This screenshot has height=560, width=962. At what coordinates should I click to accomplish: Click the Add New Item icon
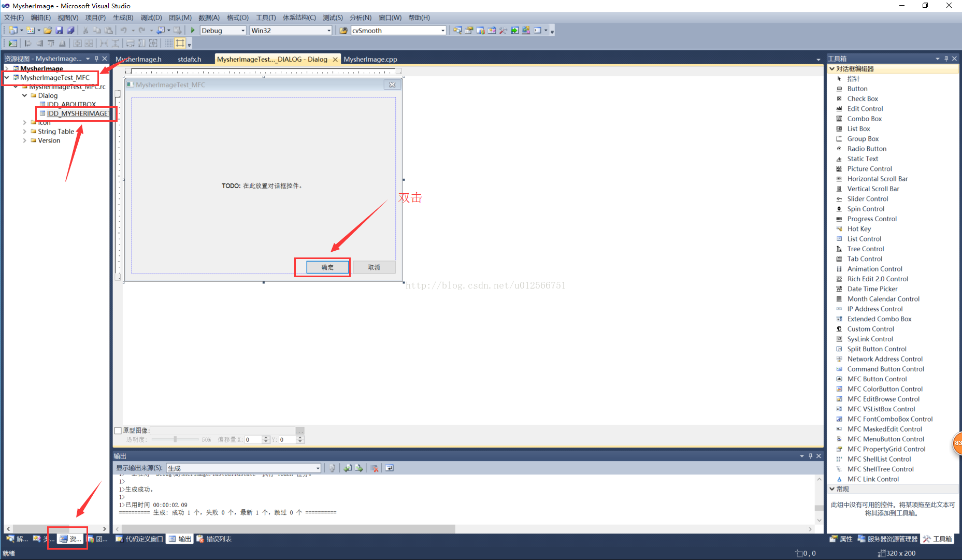point(31,31)
